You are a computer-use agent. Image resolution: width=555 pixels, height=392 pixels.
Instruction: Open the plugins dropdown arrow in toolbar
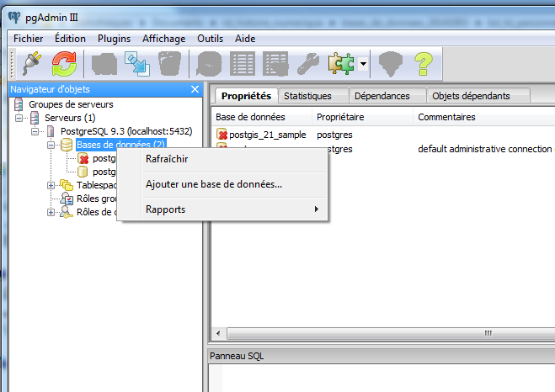pos(363,64)
